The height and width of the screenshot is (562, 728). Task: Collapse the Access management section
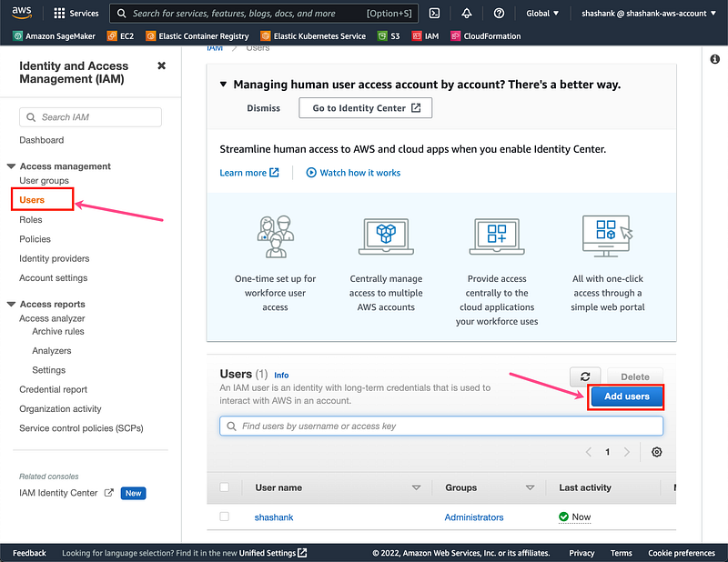coord(12,166)
